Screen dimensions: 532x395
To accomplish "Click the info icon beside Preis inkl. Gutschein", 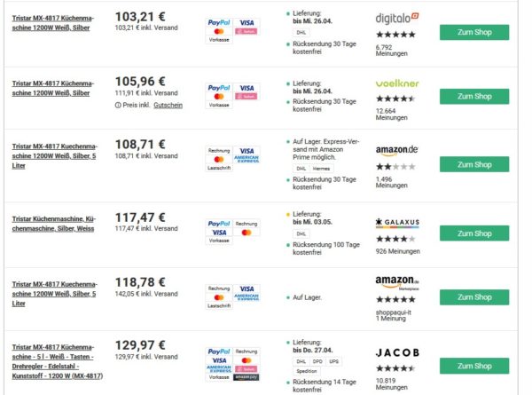I will point(119,105).
